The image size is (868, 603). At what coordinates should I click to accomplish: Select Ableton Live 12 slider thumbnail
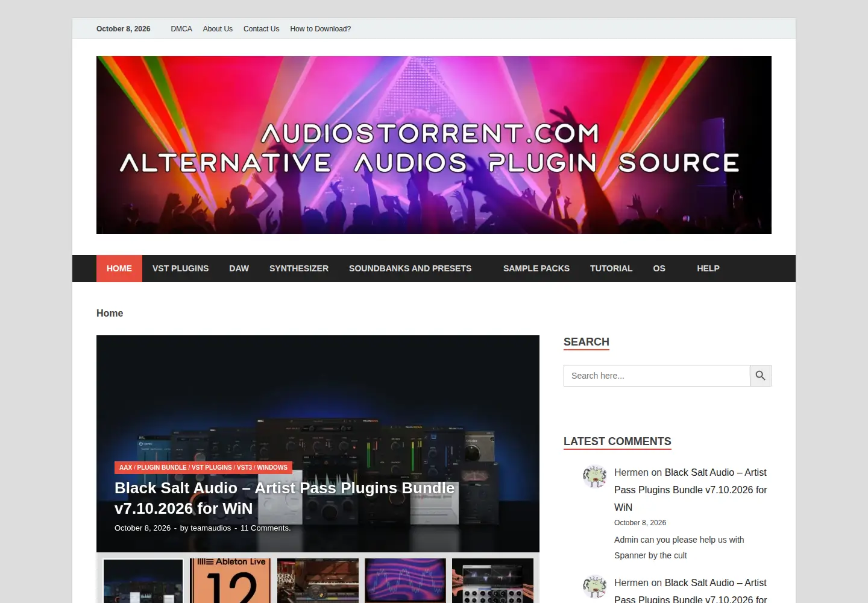(230, 581)
